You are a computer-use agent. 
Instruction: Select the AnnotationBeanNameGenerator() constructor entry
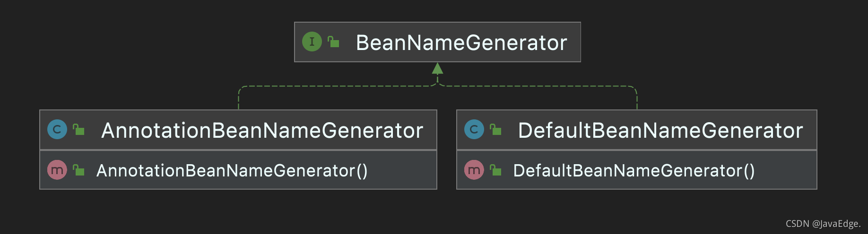click(x=232, y=170)
